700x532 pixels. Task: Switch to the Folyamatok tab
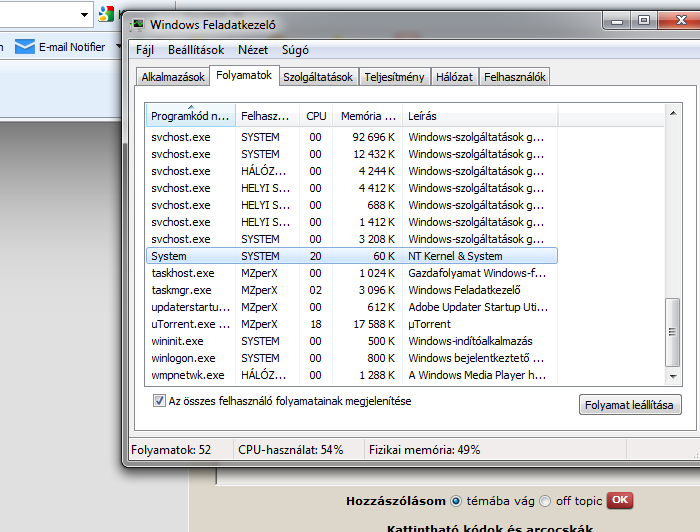pos(244,75)
